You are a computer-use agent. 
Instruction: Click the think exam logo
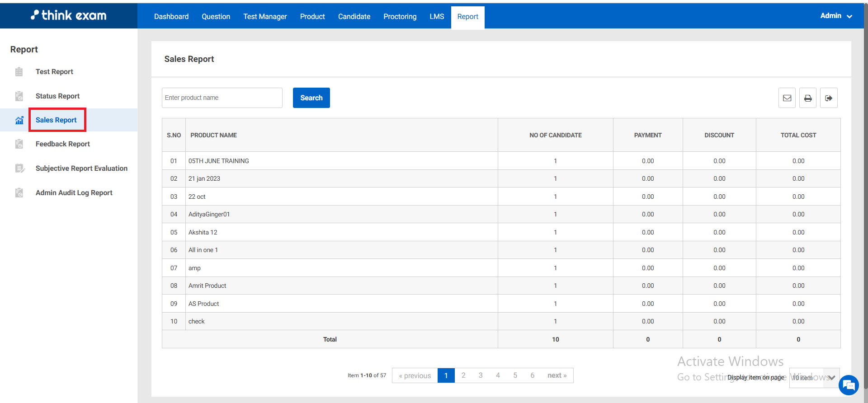click(x=69, y=15)
